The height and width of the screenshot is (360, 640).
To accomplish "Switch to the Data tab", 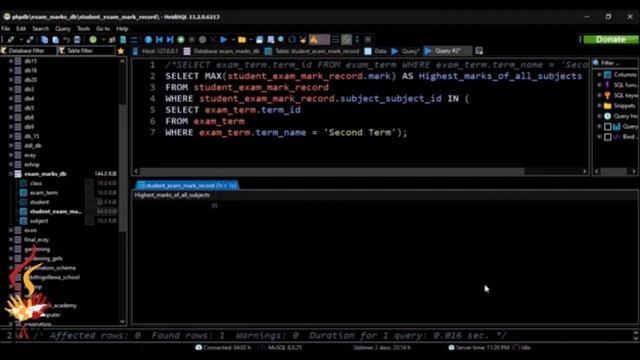I will (x=376, y=51).
